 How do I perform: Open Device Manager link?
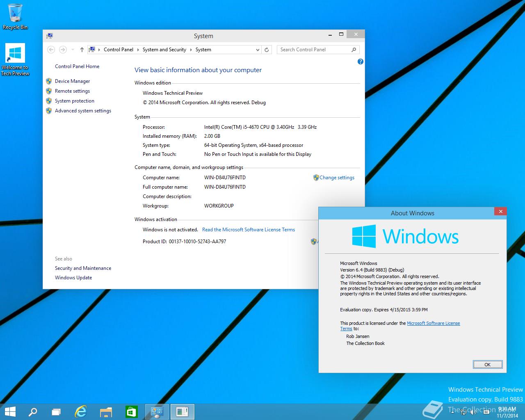click(x=72, y=81)
